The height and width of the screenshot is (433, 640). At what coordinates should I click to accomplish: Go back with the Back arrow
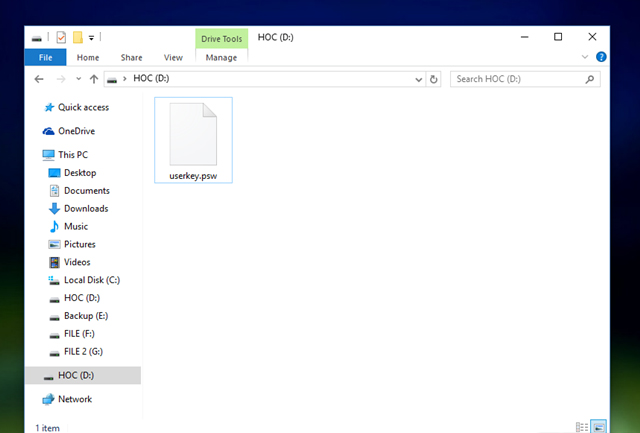[x=39, y=79]
